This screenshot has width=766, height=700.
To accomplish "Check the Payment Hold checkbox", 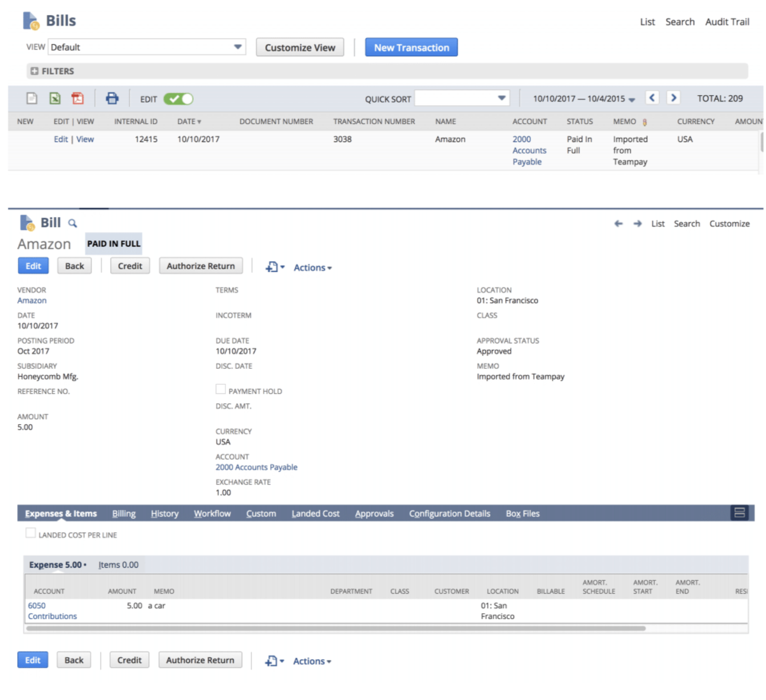I will pos(221,389).
